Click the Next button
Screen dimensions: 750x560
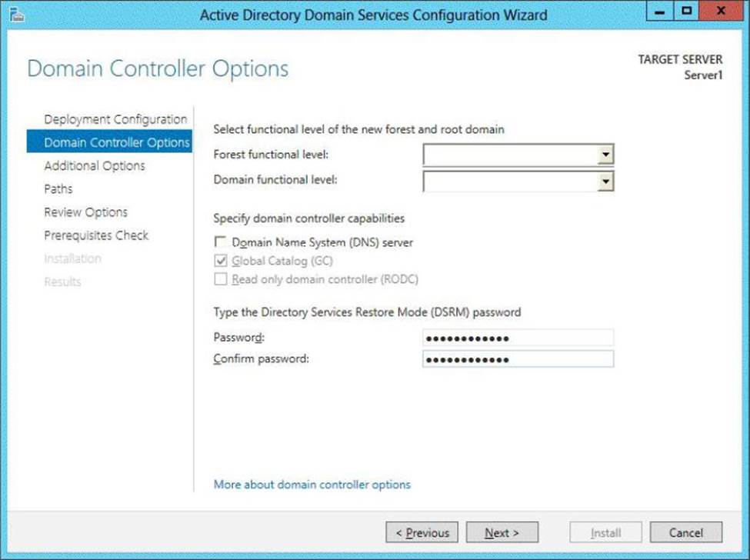502,532
